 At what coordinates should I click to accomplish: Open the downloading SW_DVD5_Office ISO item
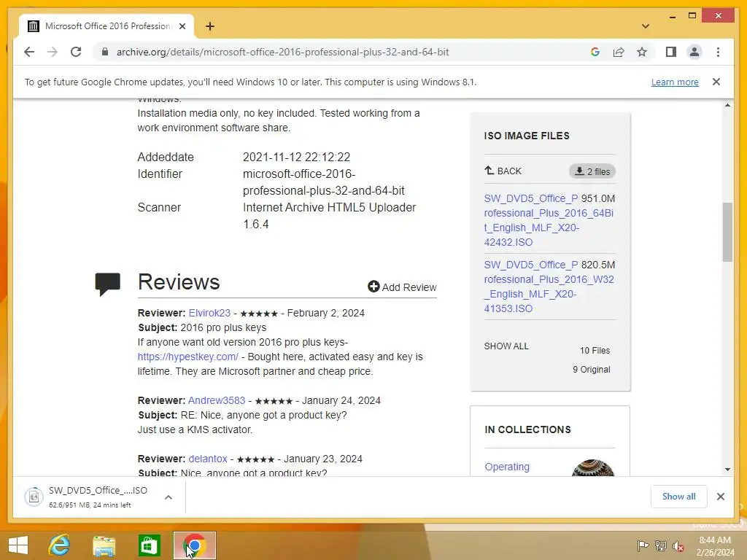coord(98,497)
